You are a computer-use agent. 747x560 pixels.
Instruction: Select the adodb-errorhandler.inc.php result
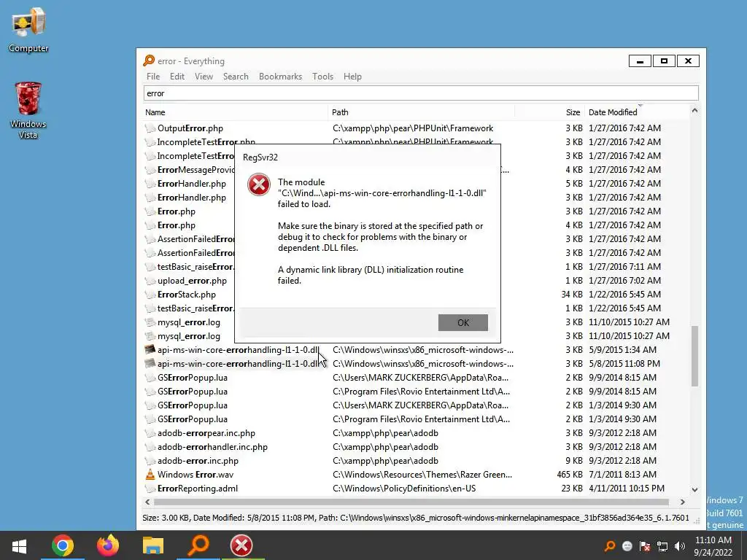pyautogui.click(x=212, y=447)
